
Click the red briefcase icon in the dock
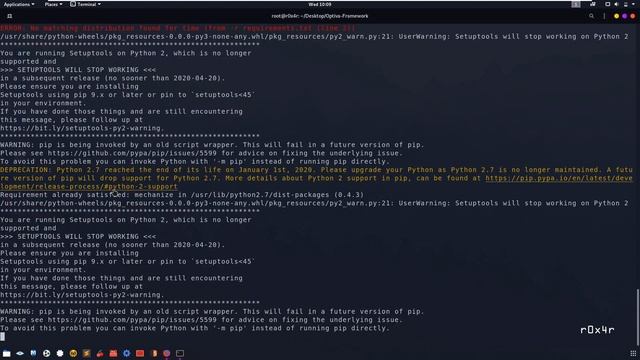(113, 353)
